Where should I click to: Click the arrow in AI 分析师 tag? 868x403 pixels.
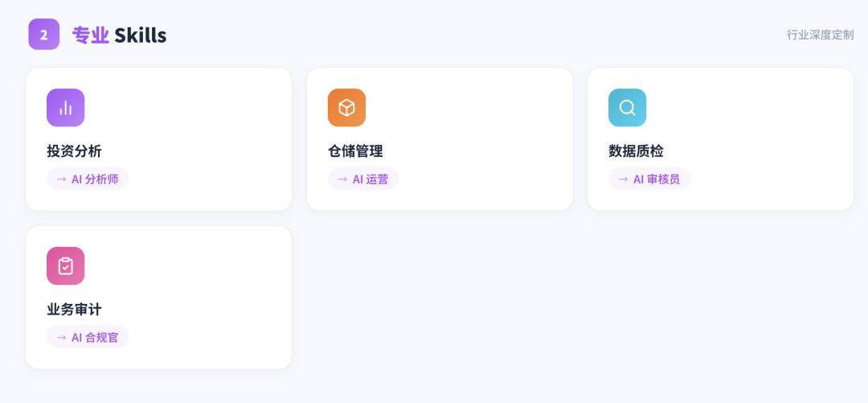[62, 179]
